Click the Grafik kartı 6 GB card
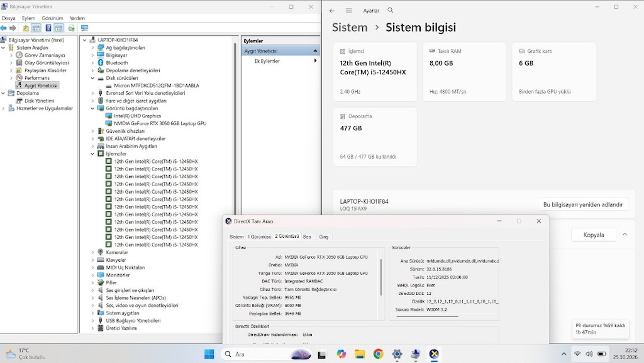644x363 pixels. [553, 72]
